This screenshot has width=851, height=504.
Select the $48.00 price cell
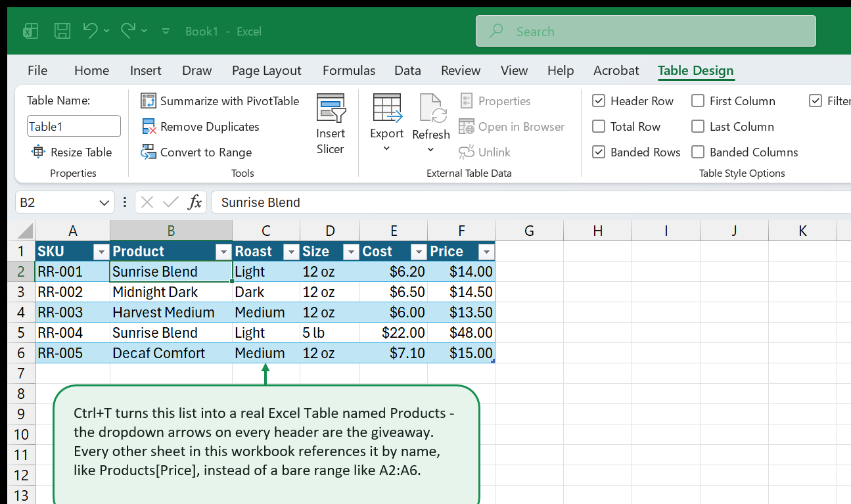click(461, 332)
